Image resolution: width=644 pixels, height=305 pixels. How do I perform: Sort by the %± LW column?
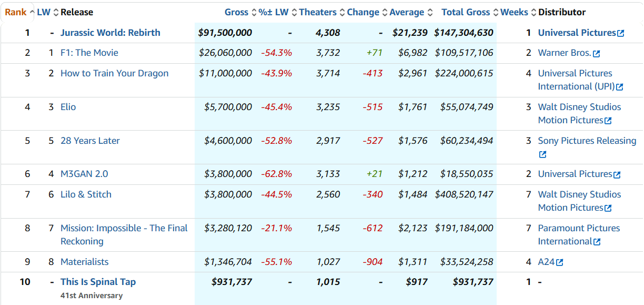click(274, 12)
